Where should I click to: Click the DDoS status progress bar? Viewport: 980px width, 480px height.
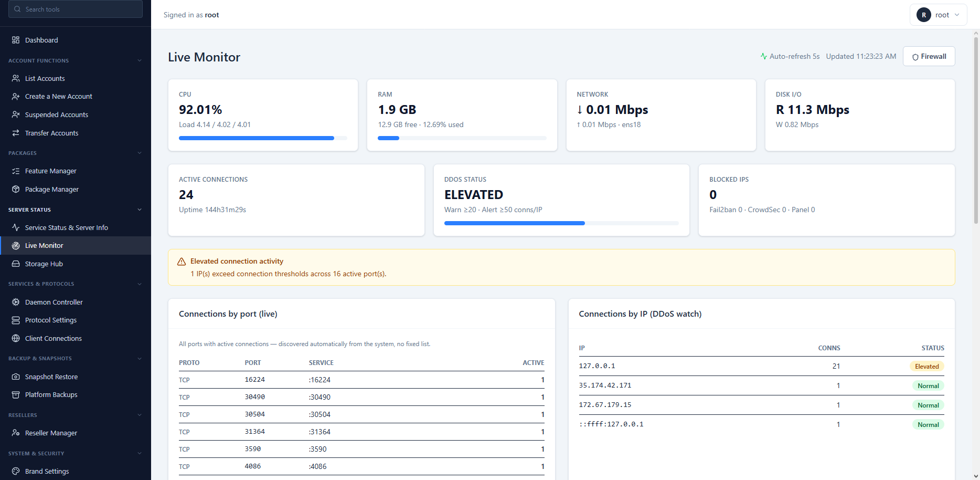tap(561, 223)
